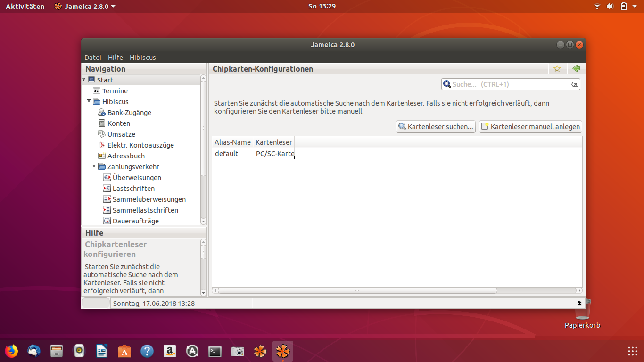644x362 pixels.
Task: Click the Daueraufträge clock icon
Action: point(107,221)
